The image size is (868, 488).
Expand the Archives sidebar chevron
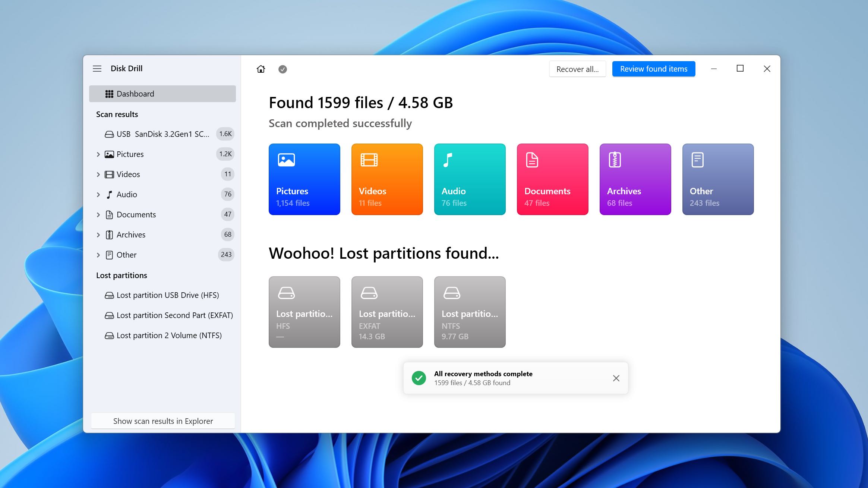click(98, 235)
